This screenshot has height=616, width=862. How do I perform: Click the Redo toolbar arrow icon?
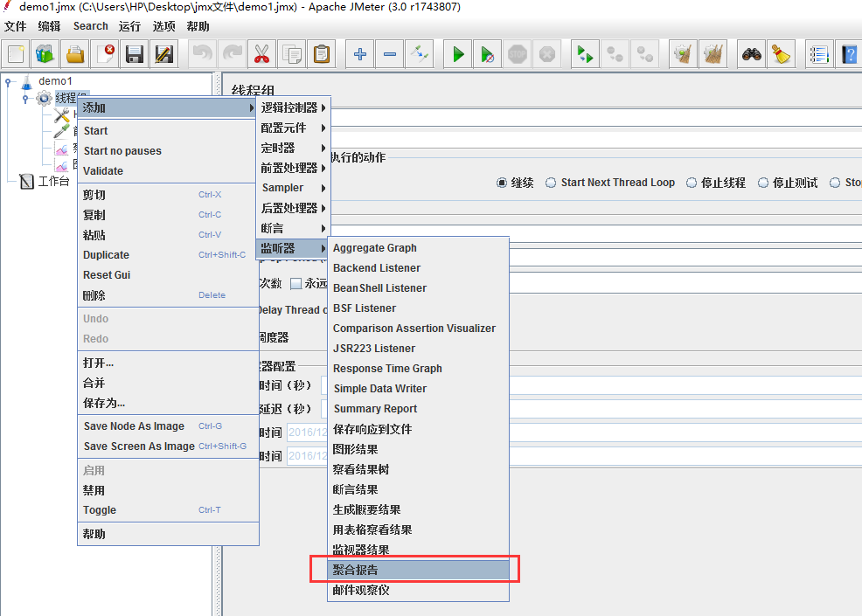[x=233, y=54]
